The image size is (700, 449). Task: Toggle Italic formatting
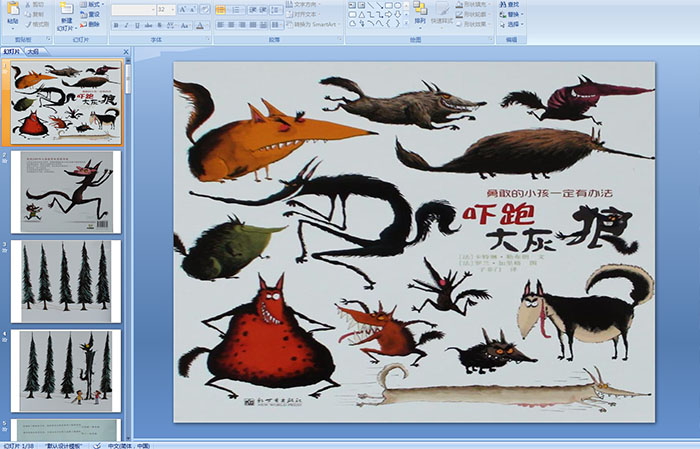(126, 25)
